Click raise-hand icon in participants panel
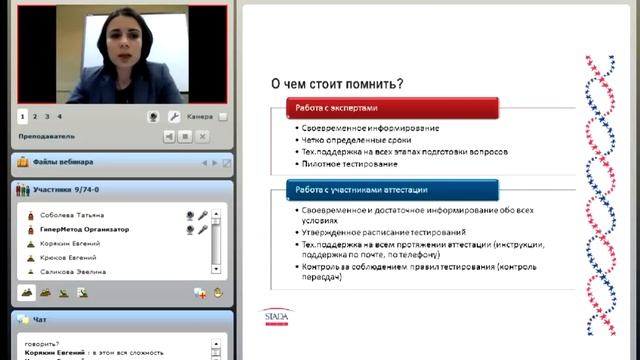The image size is (640, 360). [218, 292]
